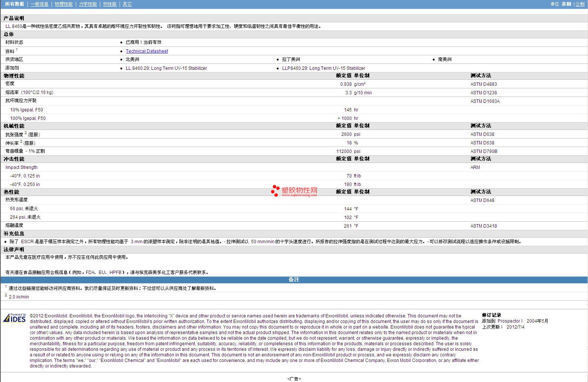Click the 法律声明 section heading
The width and height of the screenshot is (588, 382).
point(14,249)
